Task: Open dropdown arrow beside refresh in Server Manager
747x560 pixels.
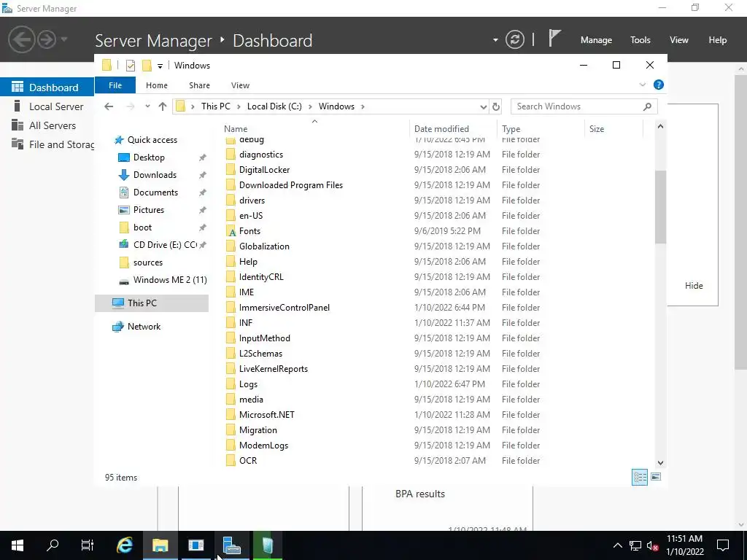Action: tap(495, 40)
